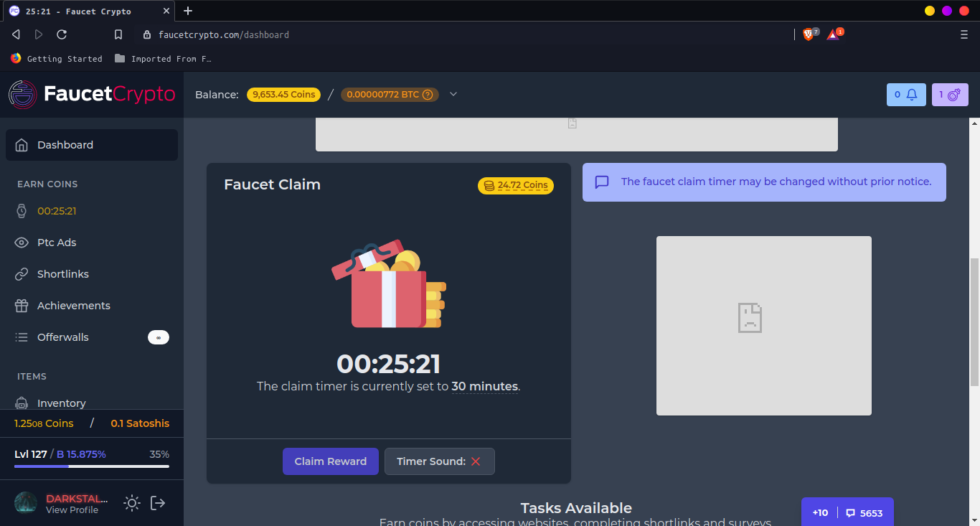This screenshot has width=980, height=526.
Task: Open the browser hamburger menu
Action: click(x=964, y=34)
